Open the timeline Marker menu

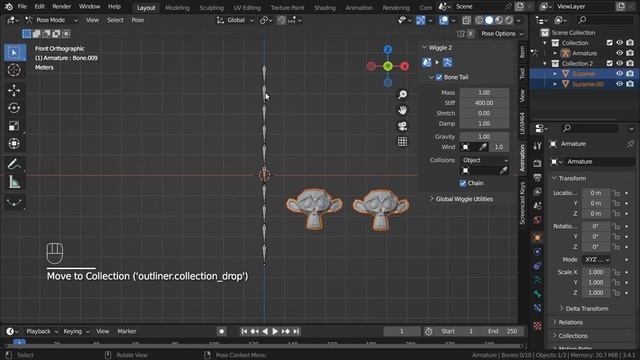(127, 331)
